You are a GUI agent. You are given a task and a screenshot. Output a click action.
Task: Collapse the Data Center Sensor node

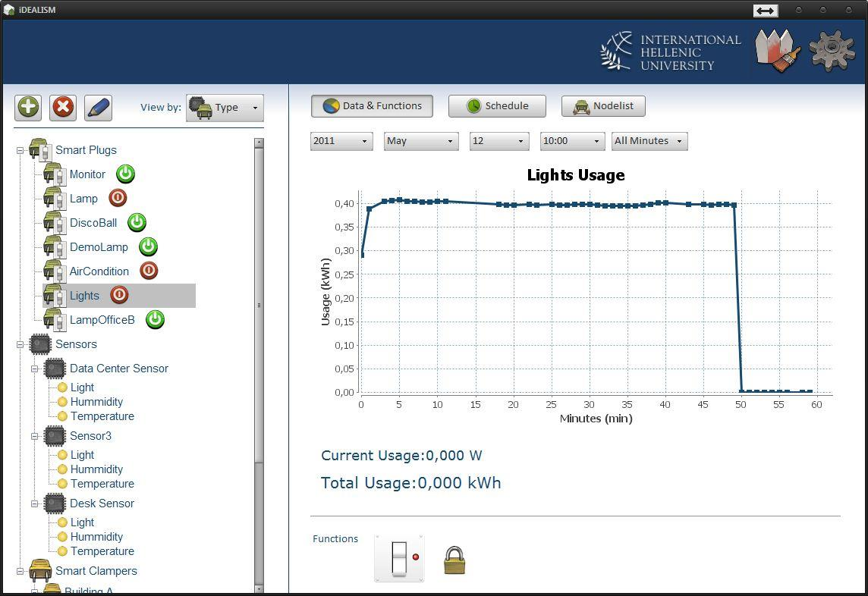point(34,369)
